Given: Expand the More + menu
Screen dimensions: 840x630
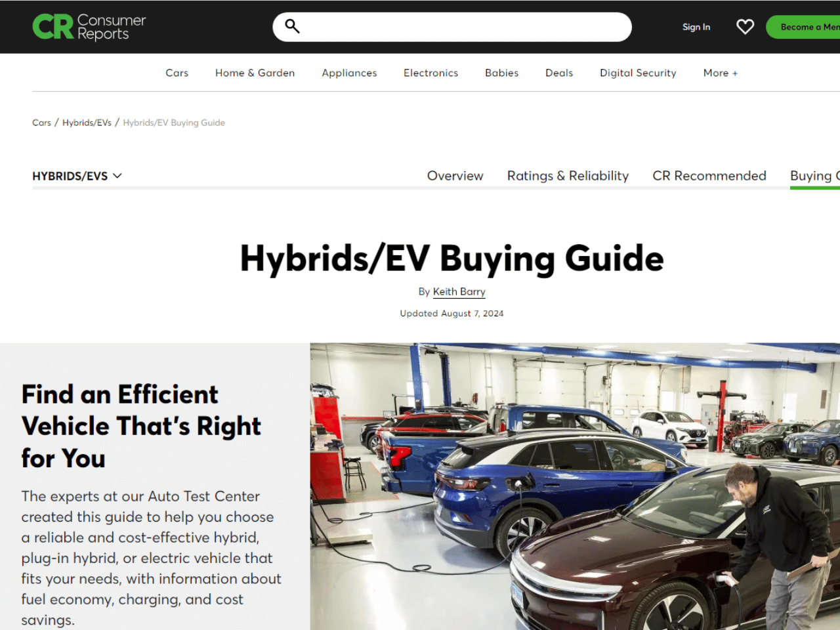Looking at the screenshot, I should (721, 73).
